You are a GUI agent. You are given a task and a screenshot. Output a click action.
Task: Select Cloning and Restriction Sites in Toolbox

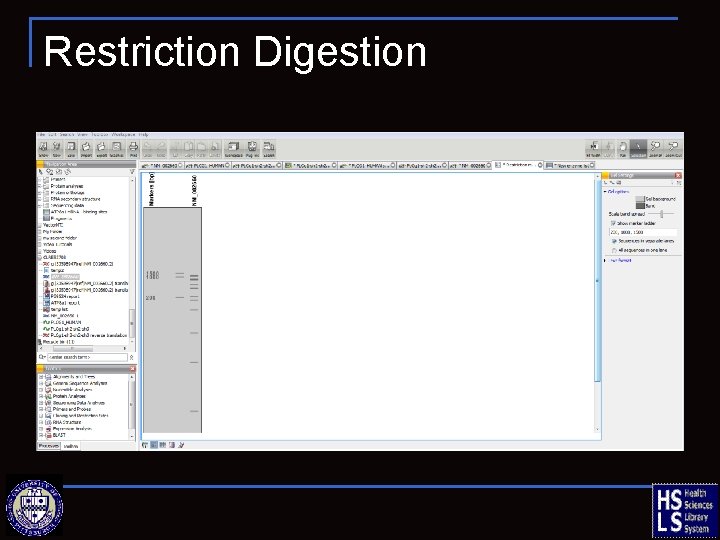tap(80, 416)
